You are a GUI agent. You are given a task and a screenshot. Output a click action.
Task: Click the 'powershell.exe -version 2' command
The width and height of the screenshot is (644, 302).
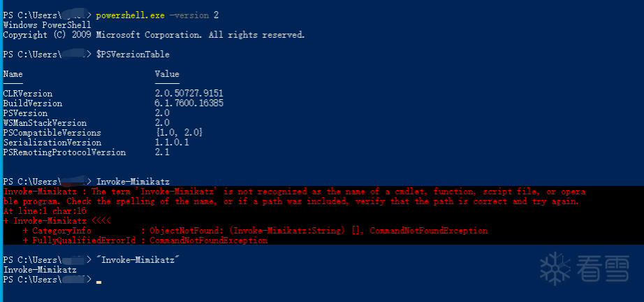156,15
